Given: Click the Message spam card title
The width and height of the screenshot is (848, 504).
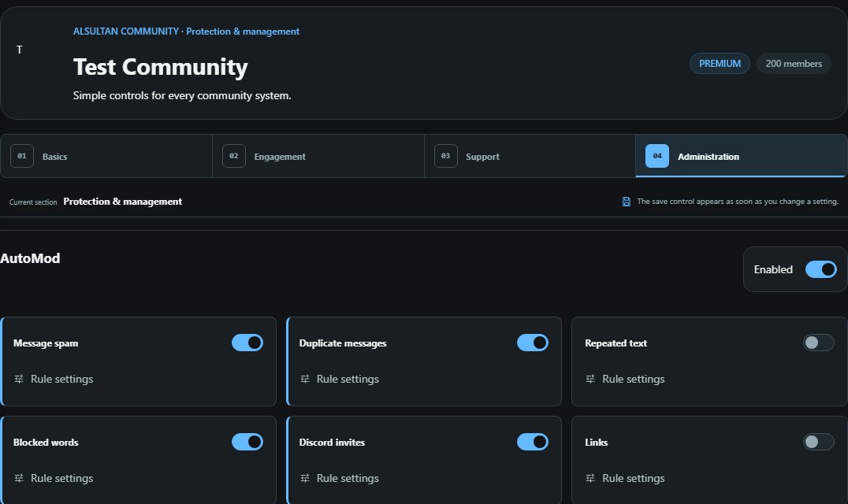Looking at the screenshot, I should tap(46, 343).
